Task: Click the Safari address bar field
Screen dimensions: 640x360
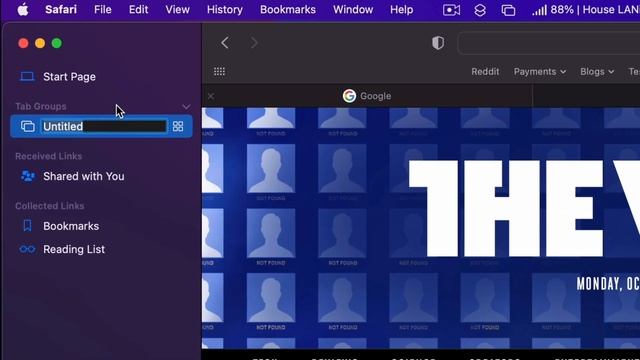Action: pos(549,43)
